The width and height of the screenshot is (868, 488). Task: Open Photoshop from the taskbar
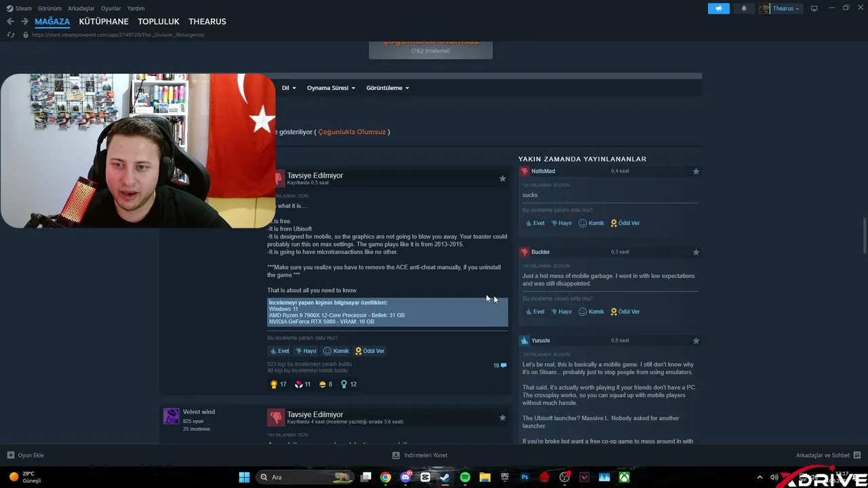tap(525, 477)
